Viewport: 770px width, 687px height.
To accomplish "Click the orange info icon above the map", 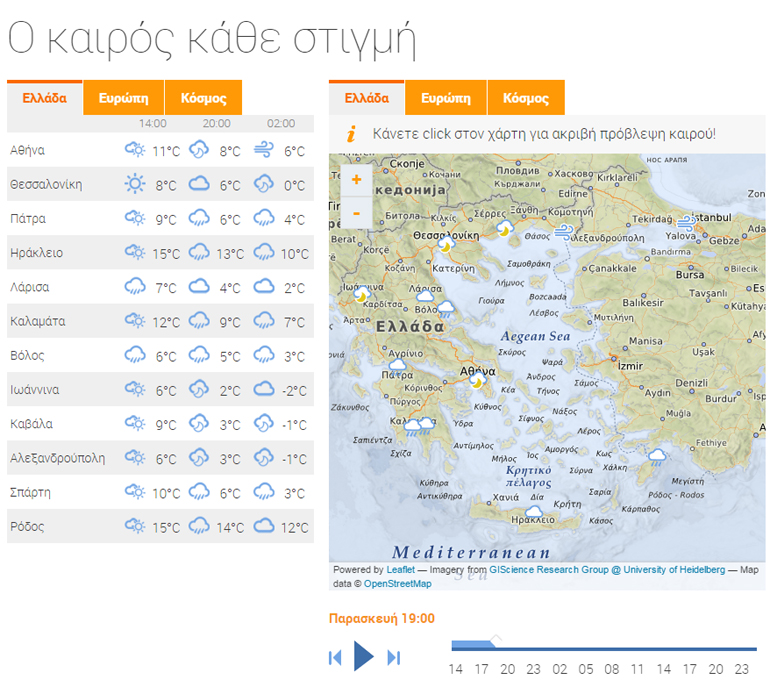I will click(x=351, y=134).
